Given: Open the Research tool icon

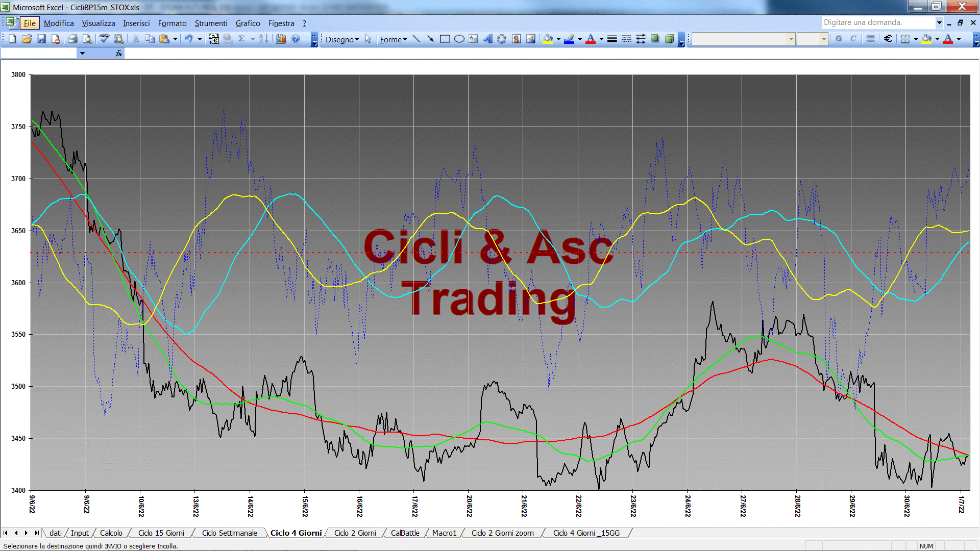Looking at the screenshot, I should click(119, 39).
